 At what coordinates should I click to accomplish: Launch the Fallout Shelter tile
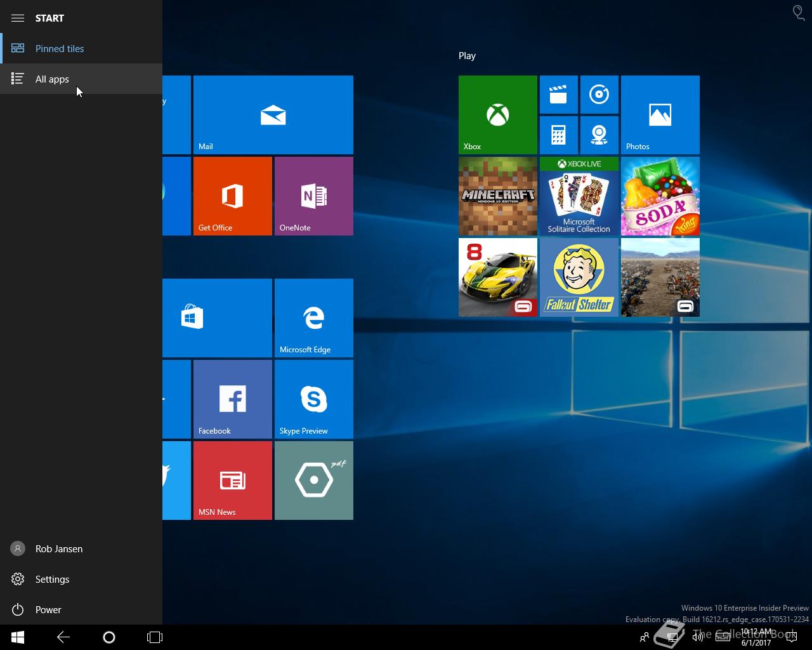[579, 277]
